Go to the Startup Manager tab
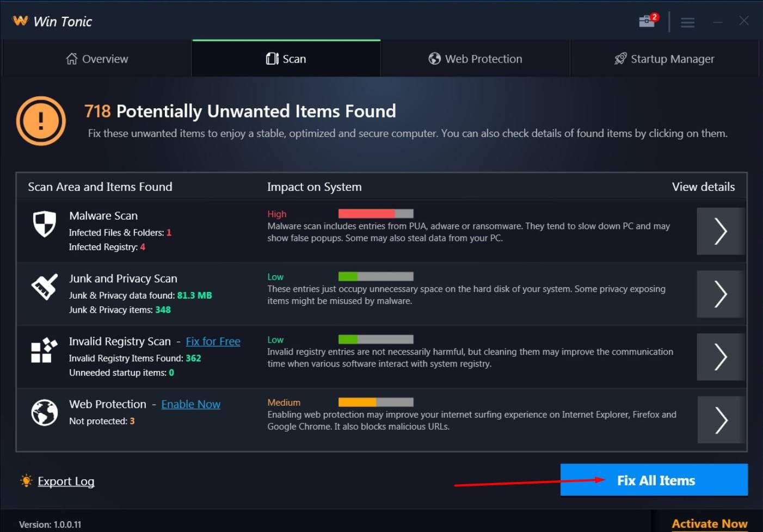Image resolution: width=763 pixels, height=532 pixels. coord(664,59)
